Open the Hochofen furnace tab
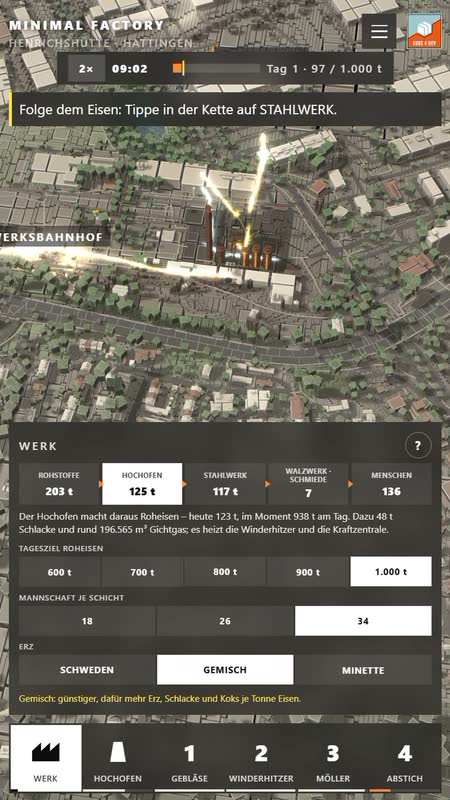 click(x=118, y=758)
